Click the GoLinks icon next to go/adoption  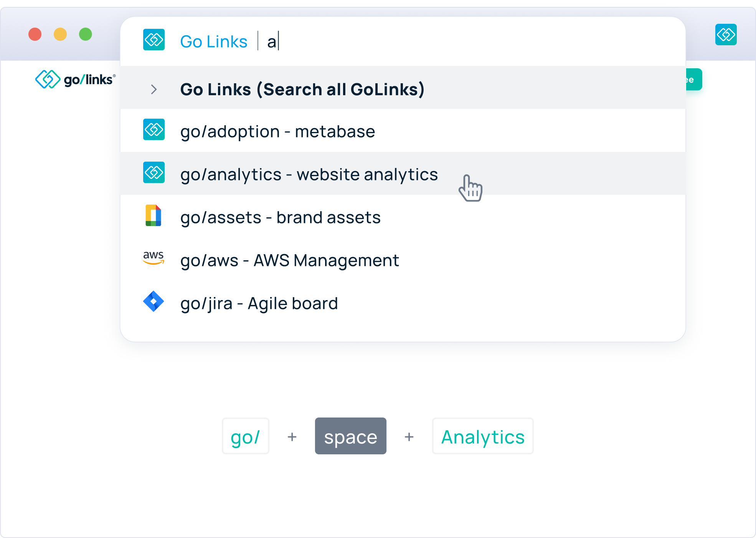pyautogui.click(x=154, y=130)
